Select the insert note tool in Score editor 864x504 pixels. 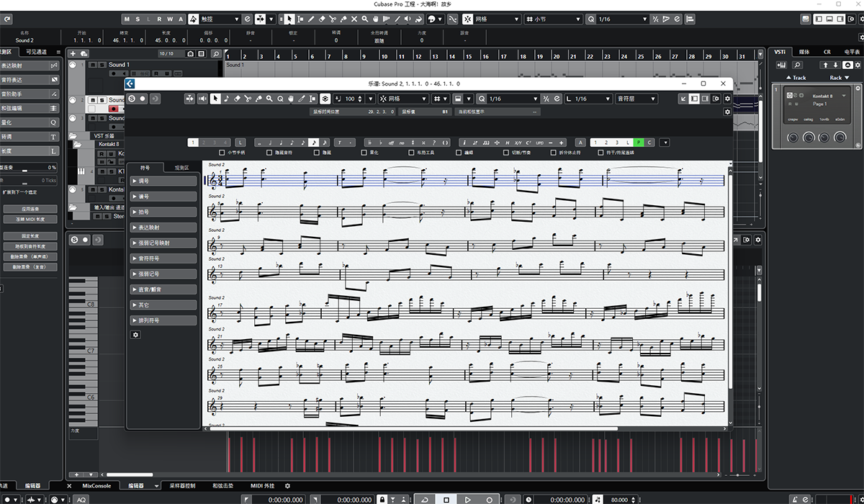[226, 99]
